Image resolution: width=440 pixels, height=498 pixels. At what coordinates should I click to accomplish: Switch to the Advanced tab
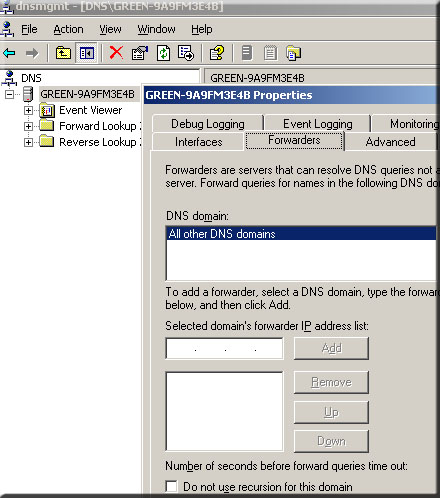(390, 142)
